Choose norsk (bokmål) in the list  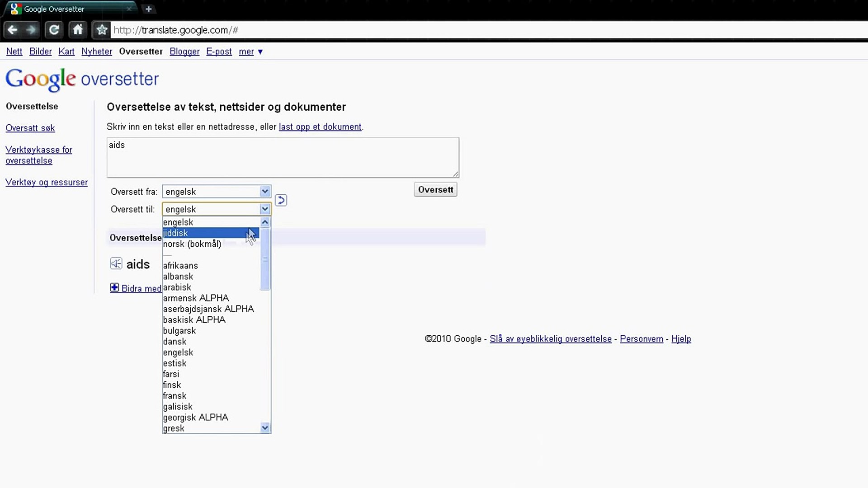coord(193,244)
